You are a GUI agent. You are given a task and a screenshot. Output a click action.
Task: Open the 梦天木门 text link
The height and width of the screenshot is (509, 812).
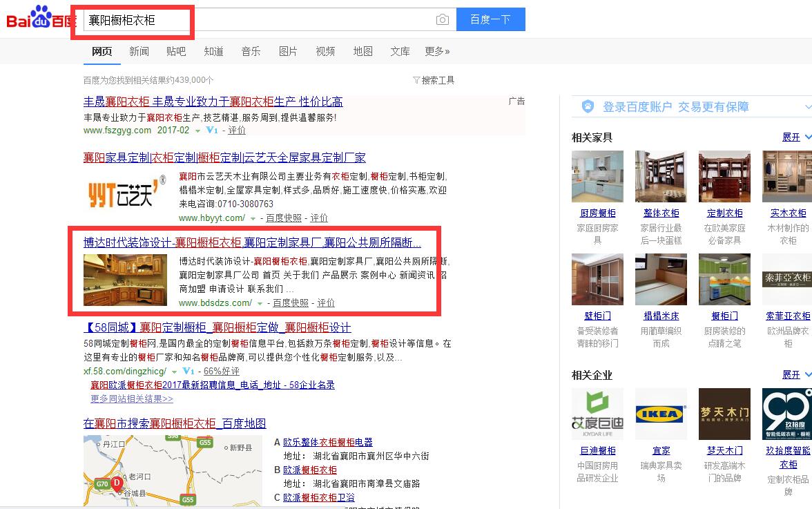[x=724, y=451]
